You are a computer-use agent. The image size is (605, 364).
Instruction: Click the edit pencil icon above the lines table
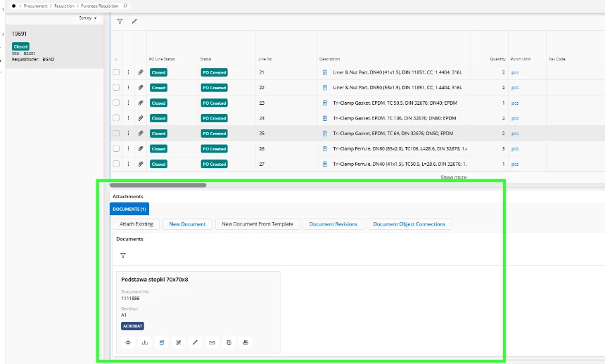tap(134, 21)
